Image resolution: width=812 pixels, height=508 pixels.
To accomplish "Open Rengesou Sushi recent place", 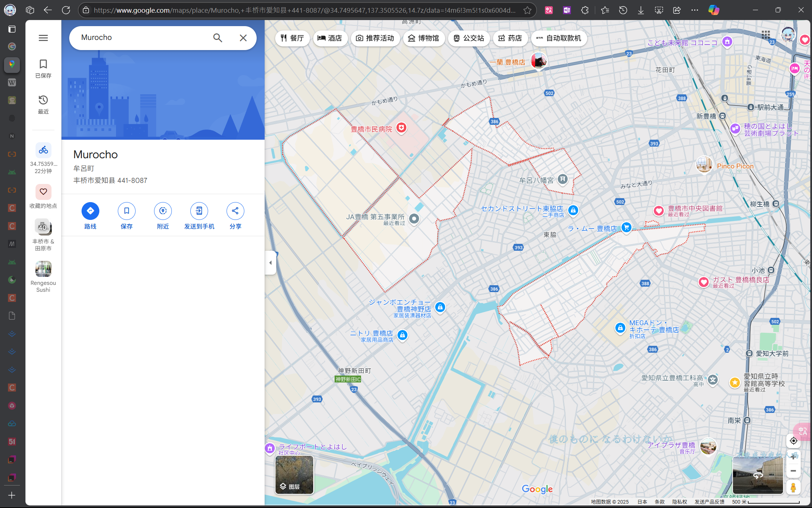I will (43, 276).
